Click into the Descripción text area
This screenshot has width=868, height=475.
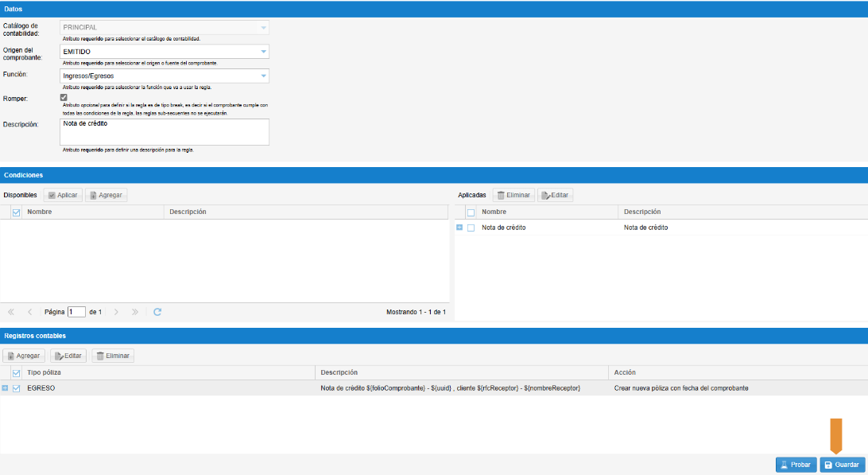click(x=165, y=132)
